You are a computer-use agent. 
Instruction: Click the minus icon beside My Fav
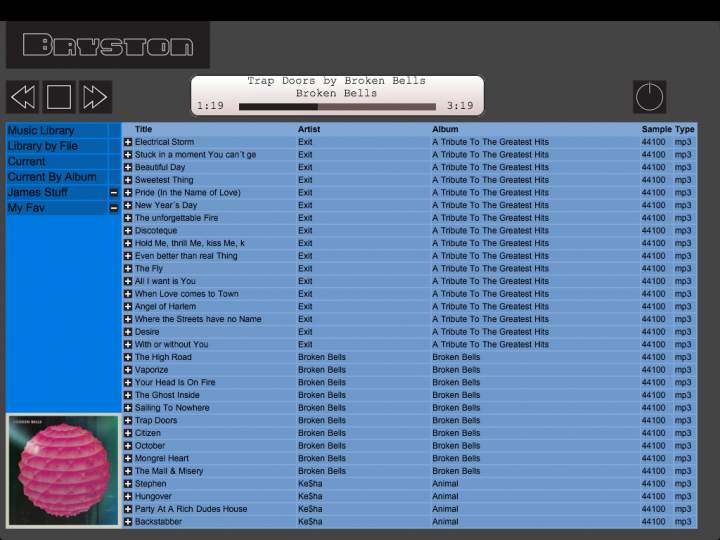tap(114, 208)
